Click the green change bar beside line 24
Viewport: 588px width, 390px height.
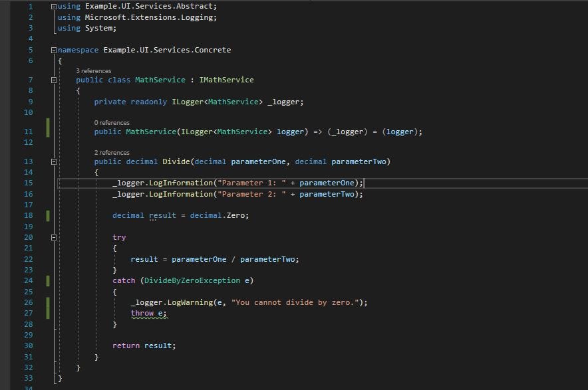pyautogui.click(x=47, y=280)
